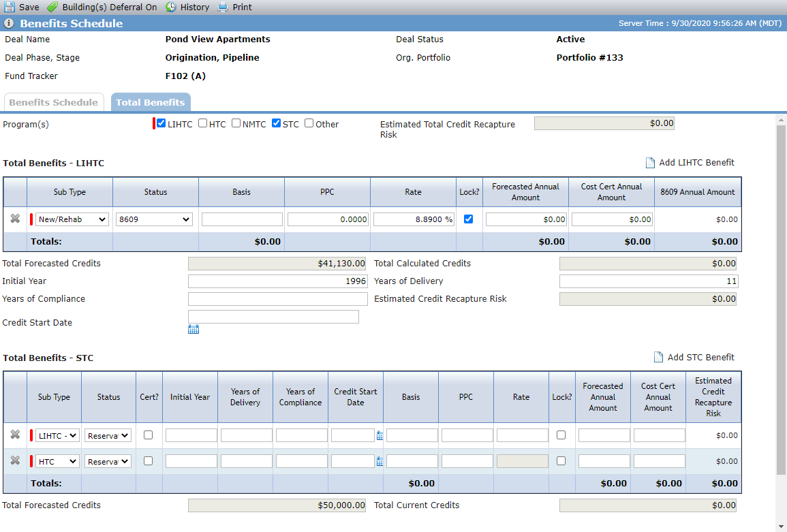Click the Add STC Benefit page icon

pos(658,358)
